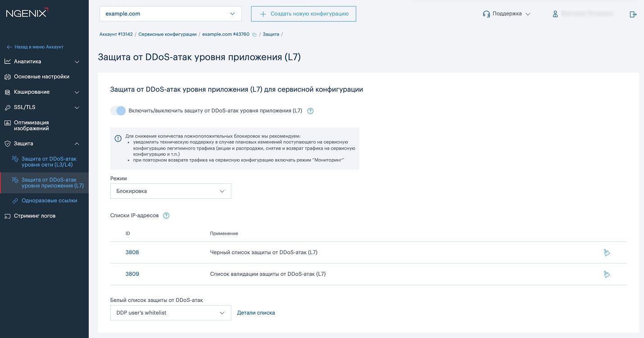
Task: Click help icon beside Списки IP-адресов
Action: (x=166, y=215)
